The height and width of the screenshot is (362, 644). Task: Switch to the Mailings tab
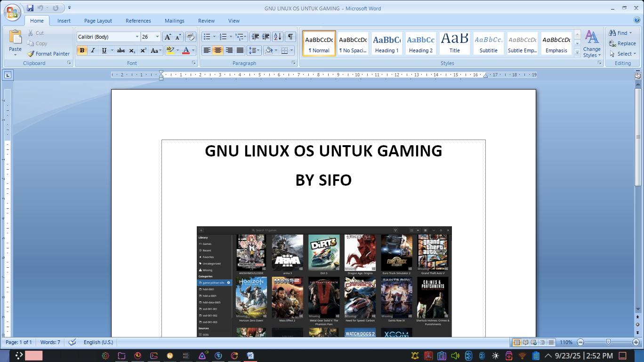coord(174,21)
